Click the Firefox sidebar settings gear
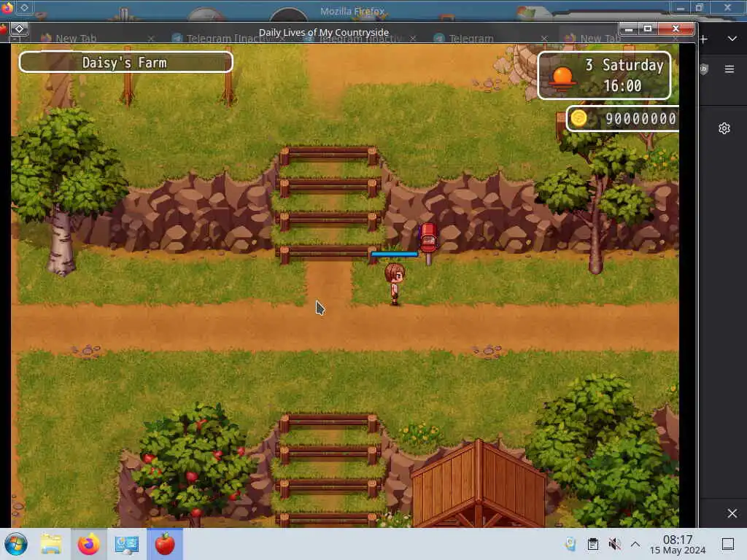Viewport: 747px width, 560px height. click(724, 128)
